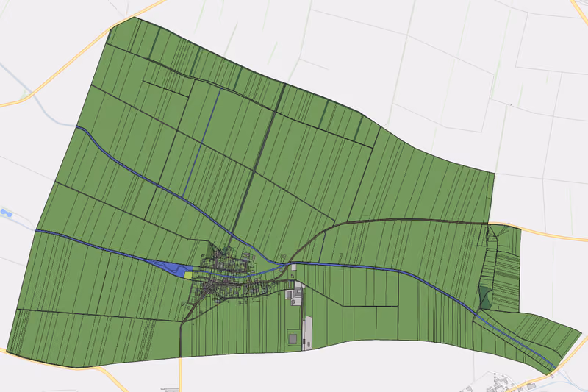Pick the long light grey parcel south of village
This screenshot has height=392, width=588.
click(307, 333)
